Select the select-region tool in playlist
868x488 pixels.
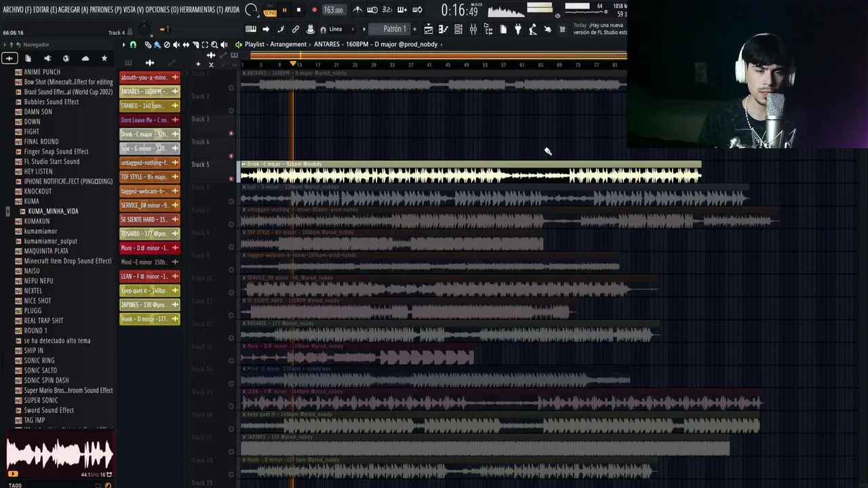[x=205, y=45]
